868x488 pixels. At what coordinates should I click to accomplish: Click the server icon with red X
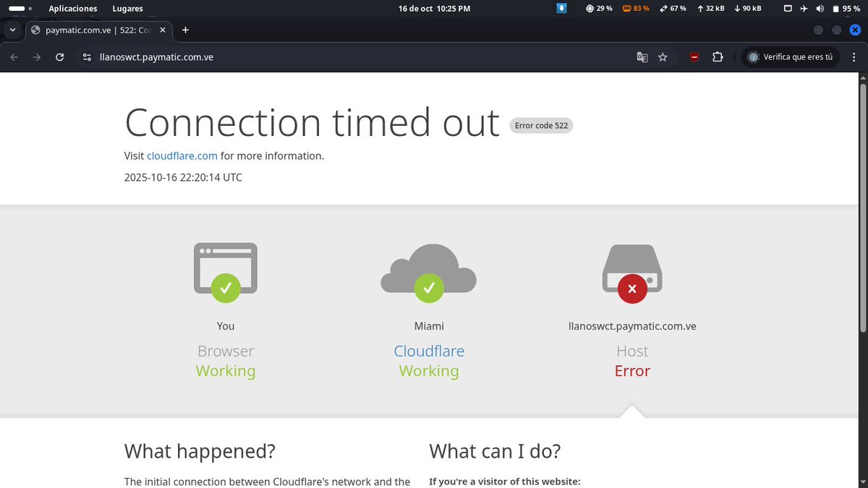click(632, 273)
